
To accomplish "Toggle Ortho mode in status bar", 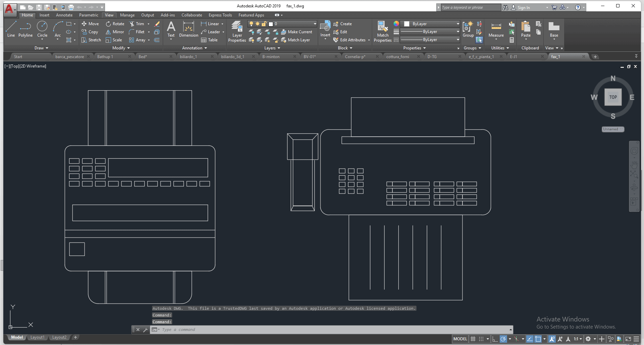I will tap(495, 339).
